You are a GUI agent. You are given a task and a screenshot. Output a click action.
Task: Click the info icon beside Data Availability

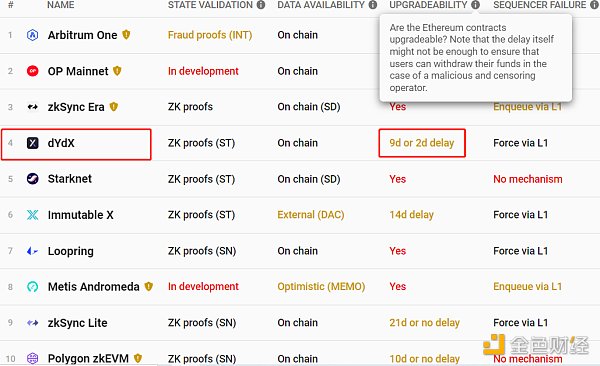click(x=373, y=5)
